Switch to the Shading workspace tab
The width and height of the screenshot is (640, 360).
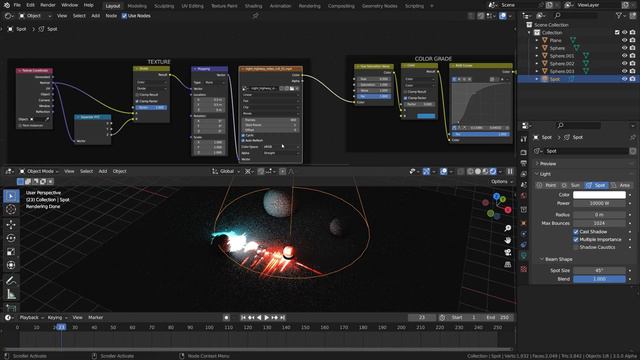(x=253, y=6)
